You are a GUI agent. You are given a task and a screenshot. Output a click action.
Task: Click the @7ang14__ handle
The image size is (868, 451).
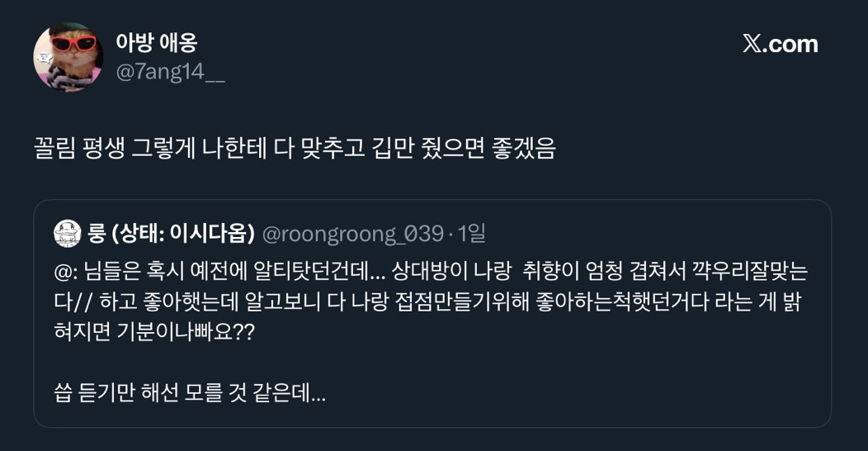point(170,73)
